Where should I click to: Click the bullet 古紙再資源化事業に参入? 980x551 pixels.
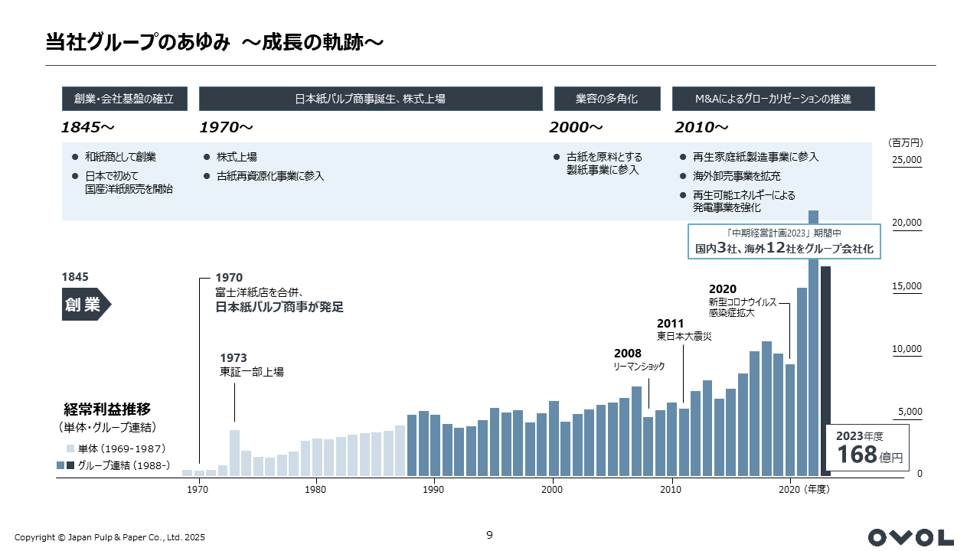(264, 176)
